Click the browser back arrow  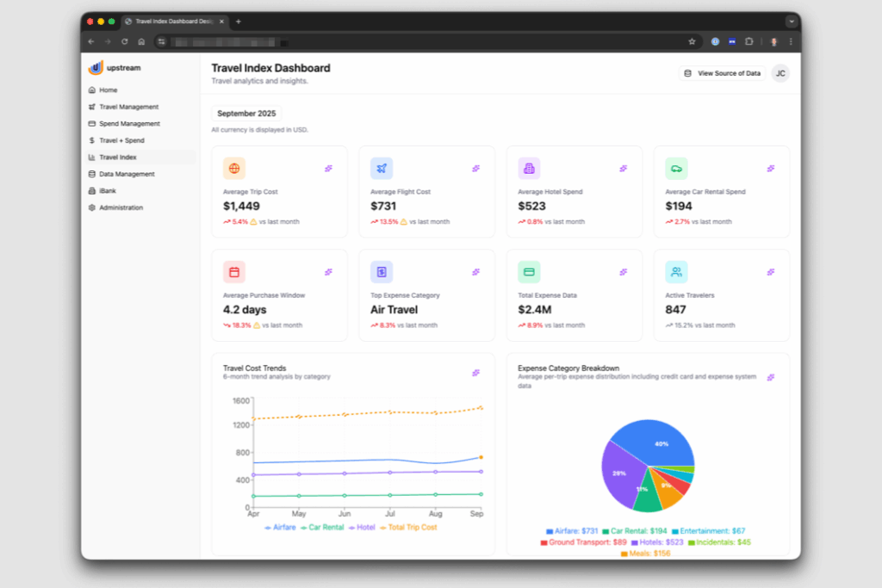click(x=91, y=41)
